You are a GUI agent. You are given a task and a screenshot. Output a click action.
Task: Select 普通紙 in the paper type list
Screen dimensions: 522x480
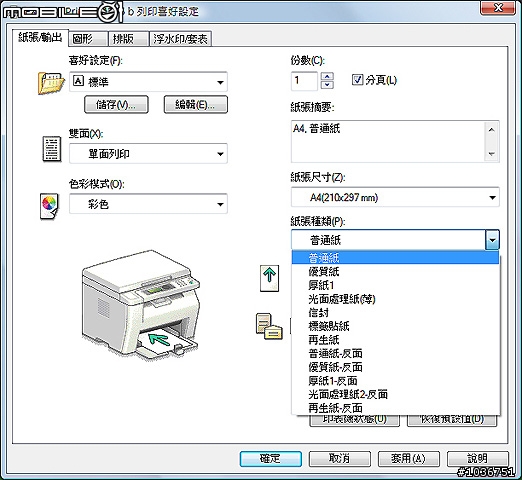click(x=395, y=258)
